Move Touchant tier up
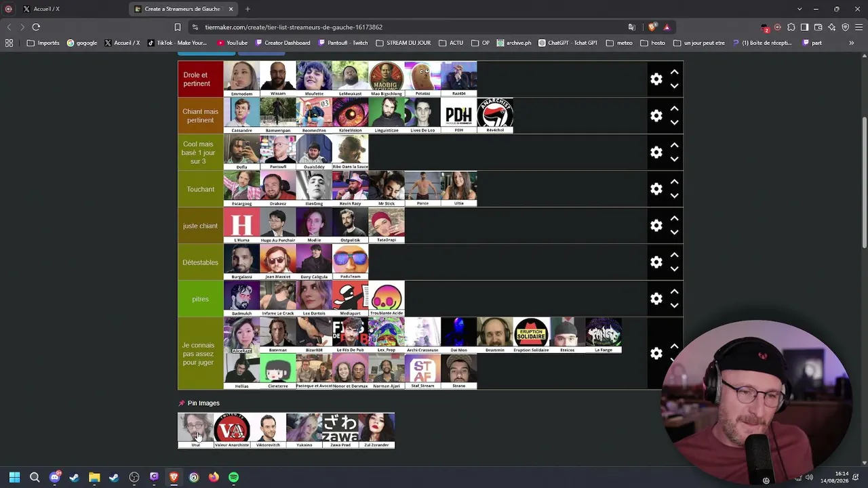The height and width of the screenshot is (488, 868). pyautogui.click(x=674, y=182)
